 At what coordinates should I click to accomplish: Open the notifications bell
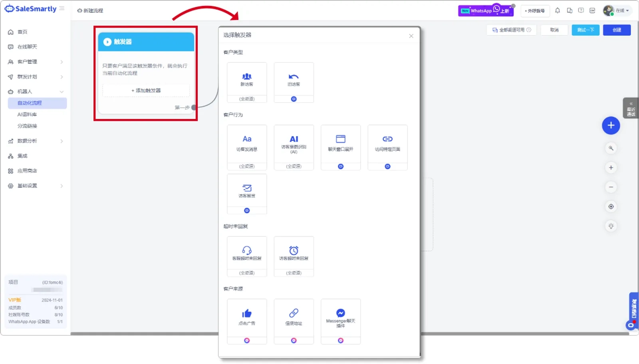point(558,11)
